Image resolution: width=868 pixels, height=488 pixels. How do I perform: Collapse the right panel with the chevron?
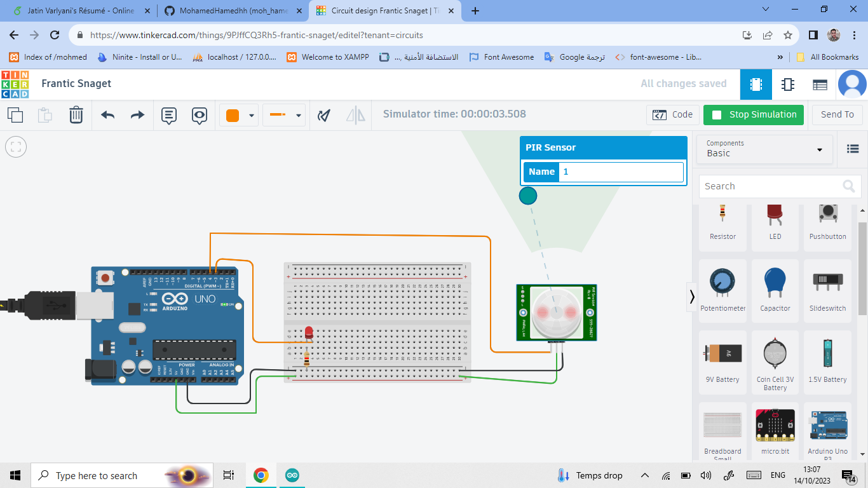(x=692, y=296)
